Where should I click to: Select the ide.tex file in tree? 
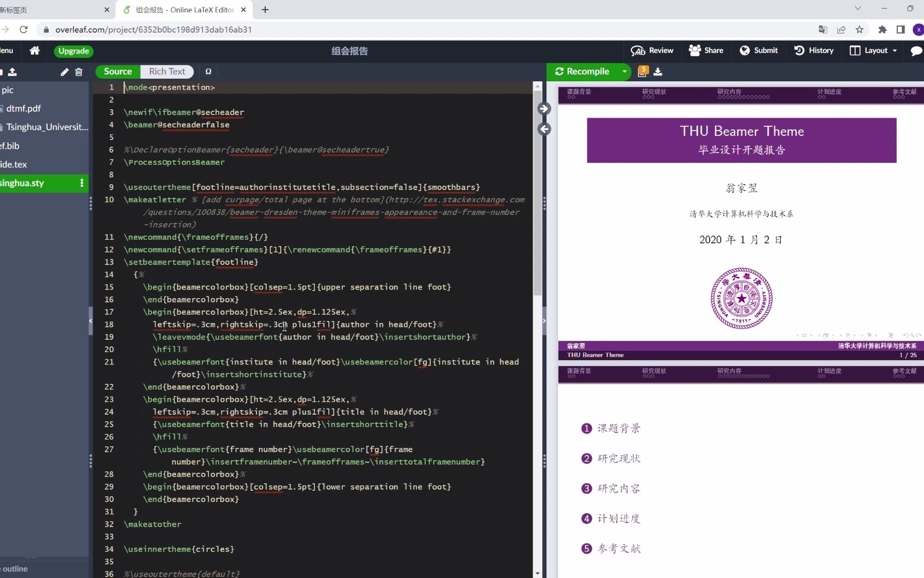click(13, 164)
